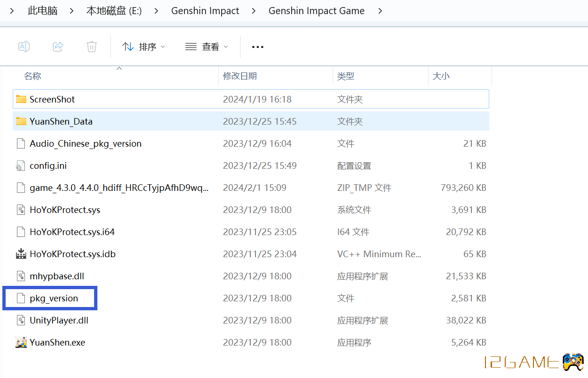Navigate to 此电脑 in the breadcrumb
The image size is (588, 378).
pyautogui.click(x=43, y=11)
